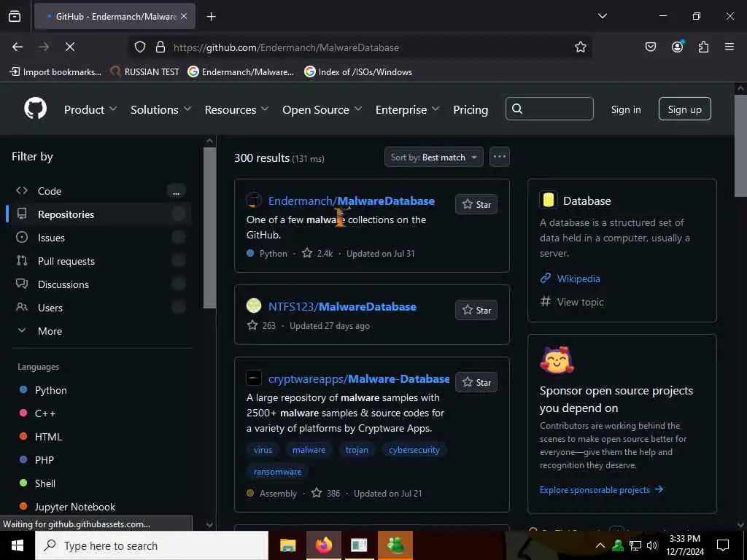Filter by C++ language
Screen dimensions: 747x560
coord(44,413)
